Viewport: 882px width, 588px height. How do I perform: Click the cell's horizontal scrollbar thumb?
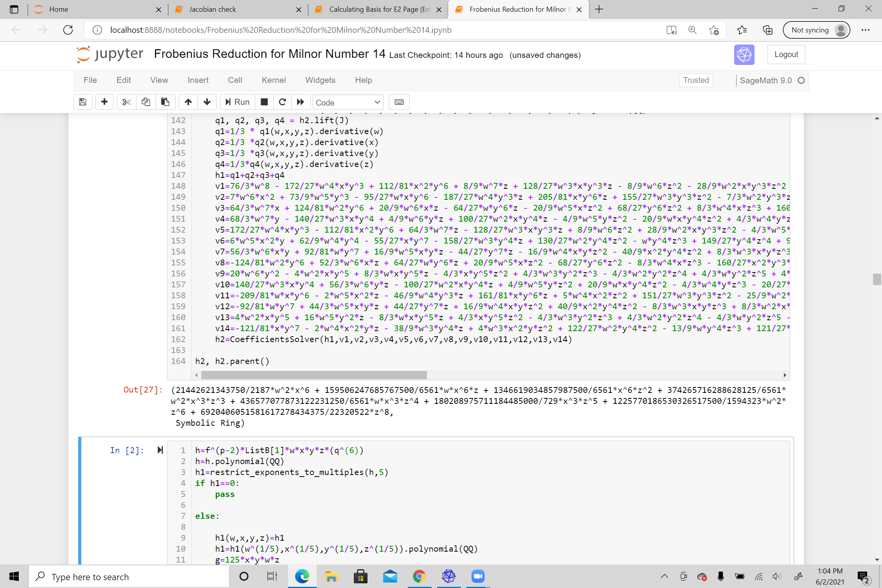[314, 375]
